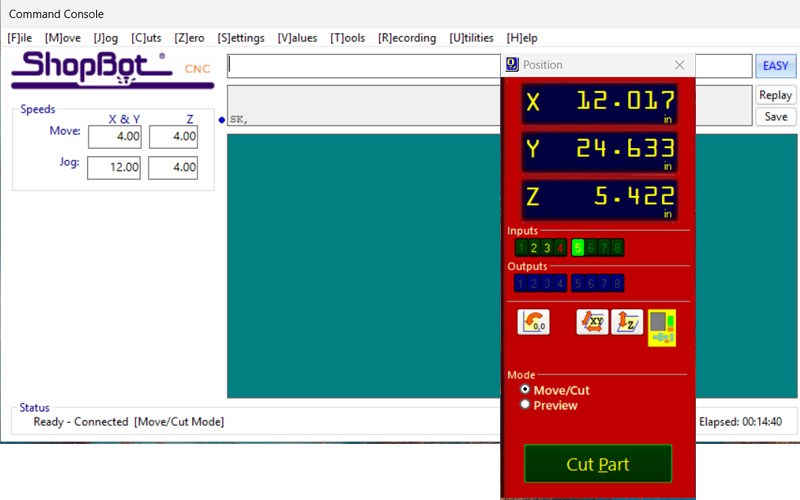The height and width of the screenshot is (500, 800).
Task: Open the yellow keypad pendant icon
Action: (x=661, y=326)
